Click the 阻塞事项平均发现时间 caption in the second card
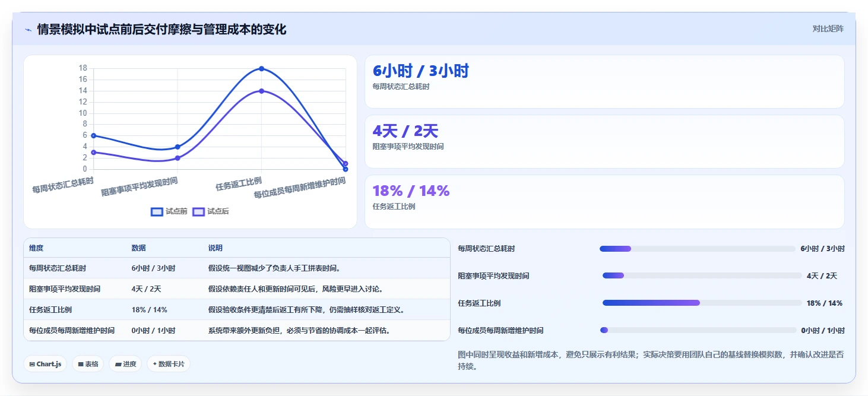 coord(408,147)
